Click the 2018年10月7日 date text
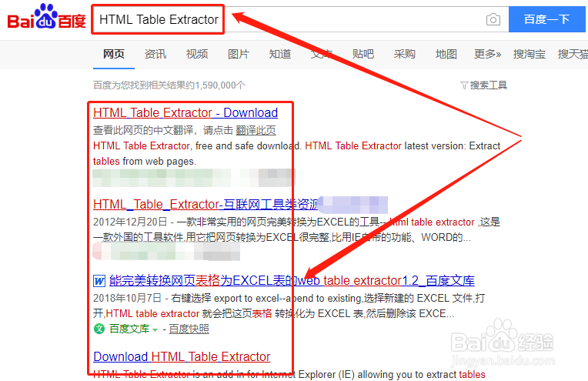The height and width of the screenshot is (381, 588). click(x=127, y=298)
